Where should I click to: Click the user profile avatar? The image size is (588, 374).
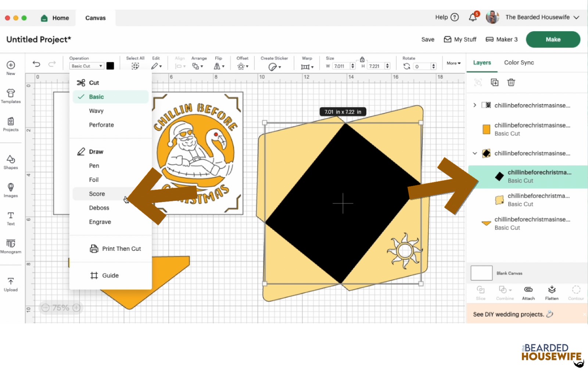(492, 17)
